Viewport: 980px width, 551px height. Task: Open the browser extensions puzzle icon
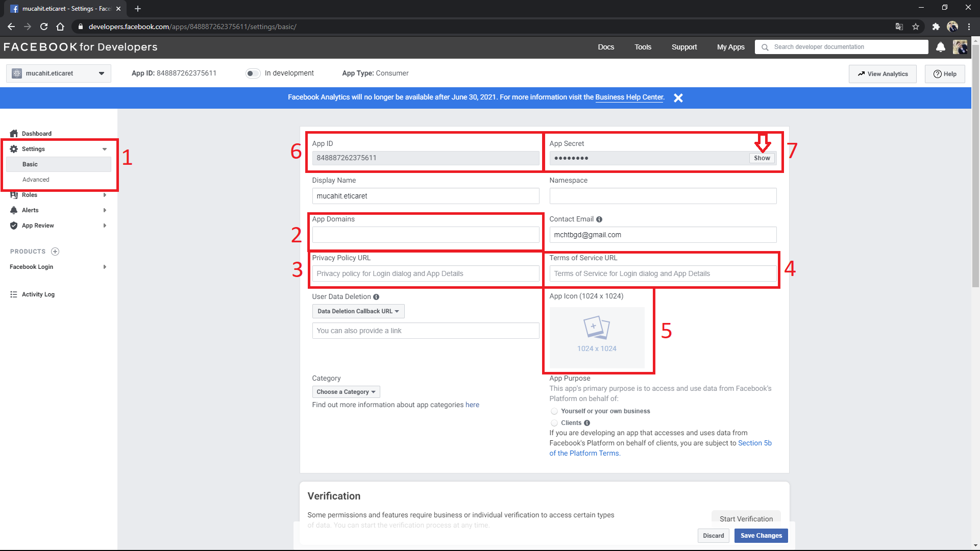(x=936, y=27)
